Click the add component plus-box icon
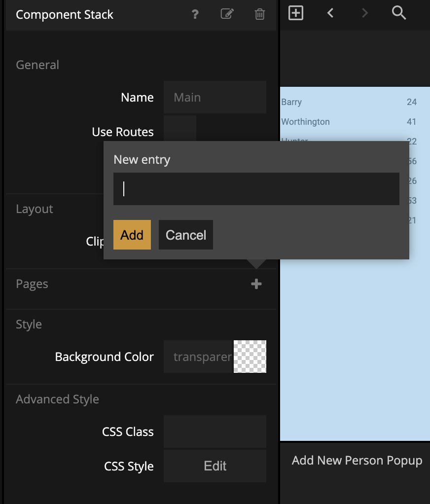Image resolution: width=430 pixels, height=504 pixels. (295, 13)
